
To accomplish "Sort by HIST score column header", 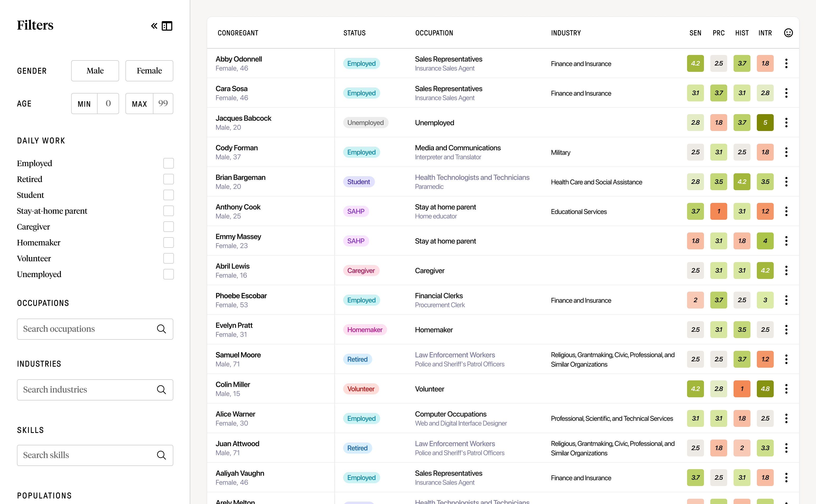I will (x=742, y=33).
